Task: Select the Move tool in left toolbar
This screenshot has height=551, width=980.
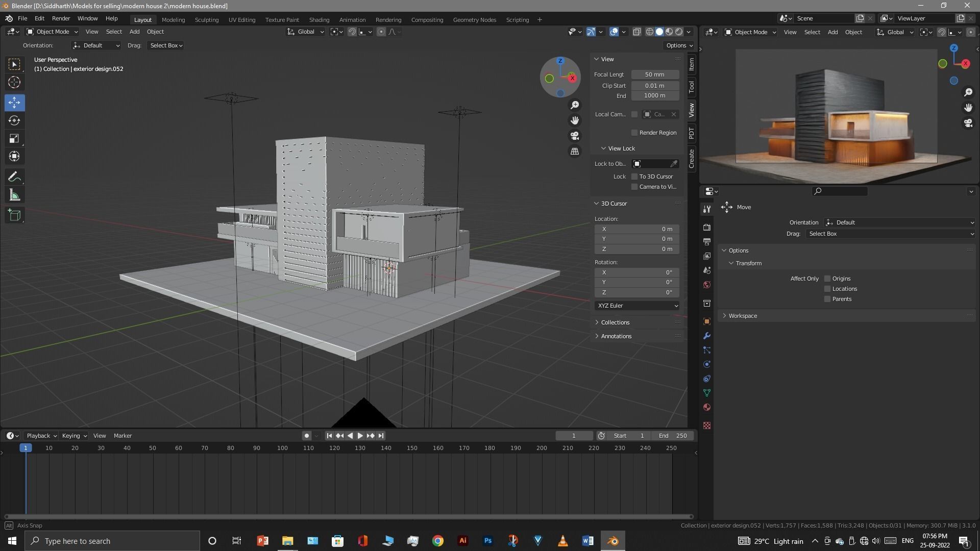Action: point(14,103)
